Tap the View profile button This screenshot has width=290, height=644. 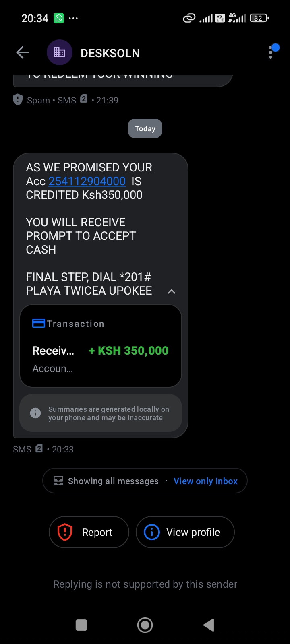coord(185,532)
